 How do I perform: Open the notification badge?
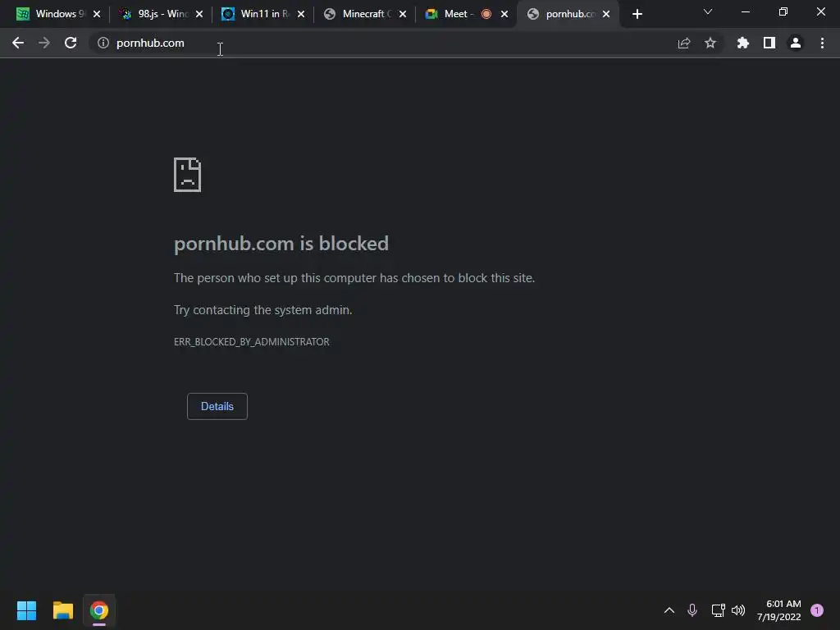tap(817, 610)
